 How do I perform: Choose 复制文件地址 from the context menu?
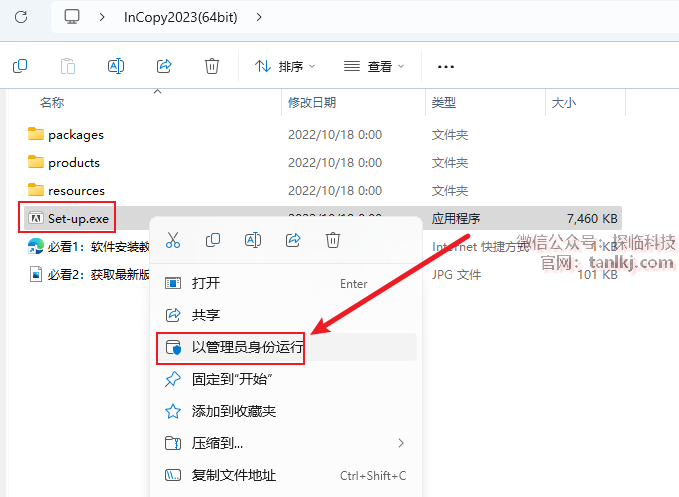click(x=286, y=475)
